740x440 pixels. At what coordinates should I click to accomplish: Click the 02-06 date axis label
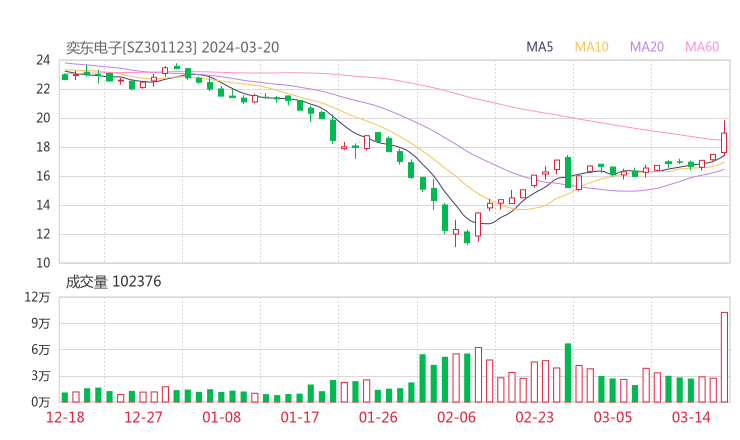click(456, 417)
